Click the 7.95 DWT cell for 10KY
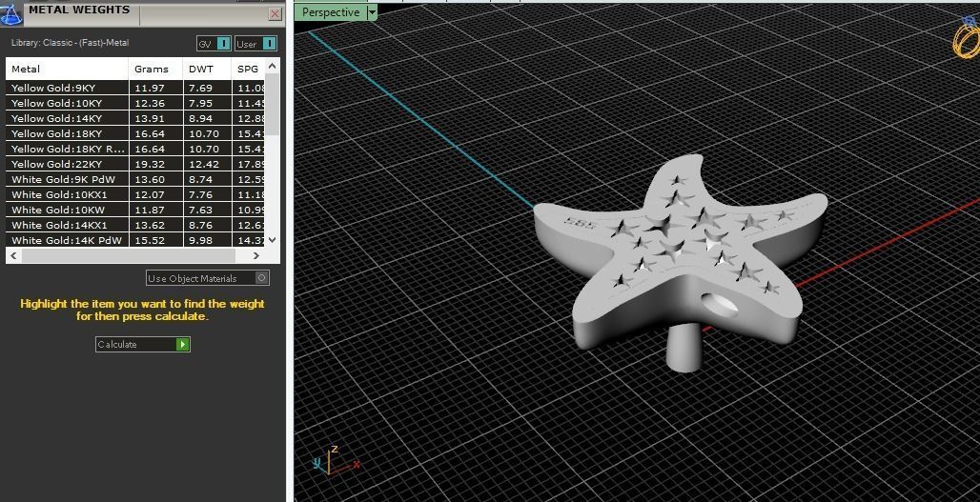The height and width of the screenshot is (502, 980). (x=208, y=103)
